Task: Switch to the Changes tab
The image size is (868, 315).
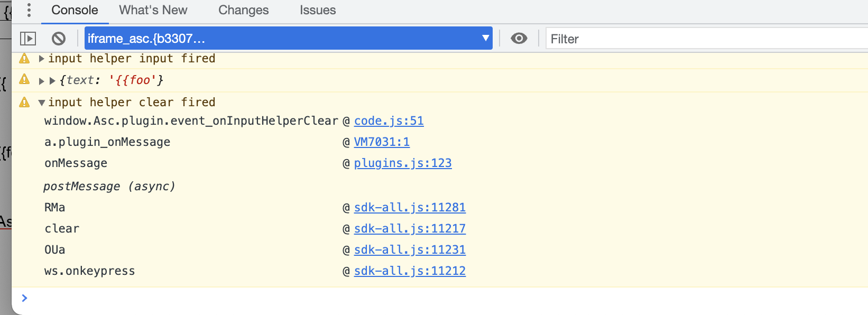Action: pyautogui.click(x=244, y=10)
